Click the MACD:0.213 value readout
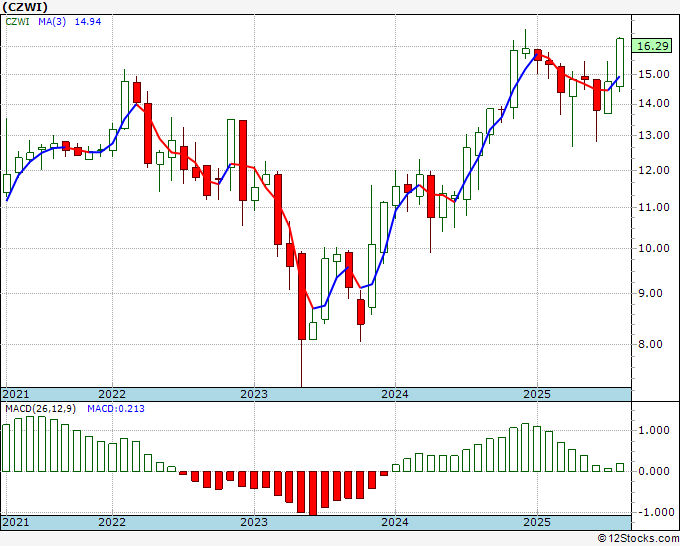 tap(116, 409)
